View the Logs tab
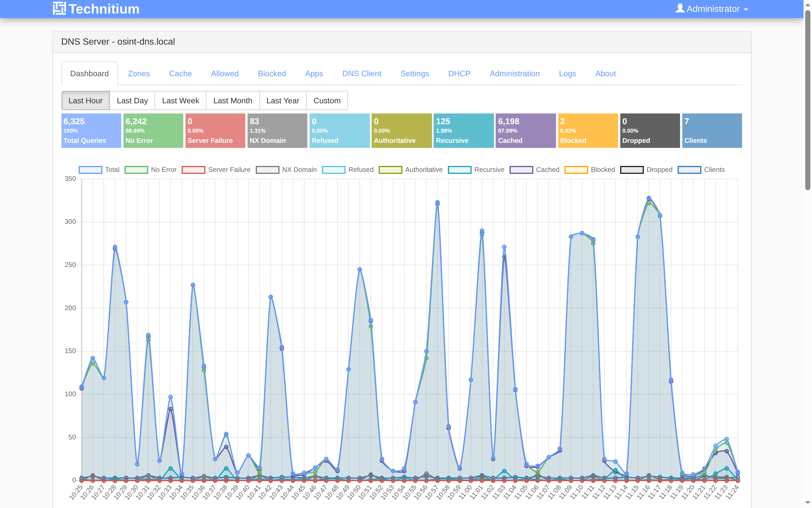 (x=567, y=74)
